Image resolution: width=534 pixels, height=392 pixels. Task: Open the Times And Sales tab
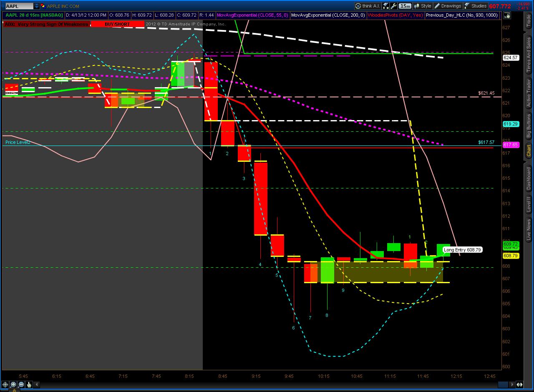[529, 55]
